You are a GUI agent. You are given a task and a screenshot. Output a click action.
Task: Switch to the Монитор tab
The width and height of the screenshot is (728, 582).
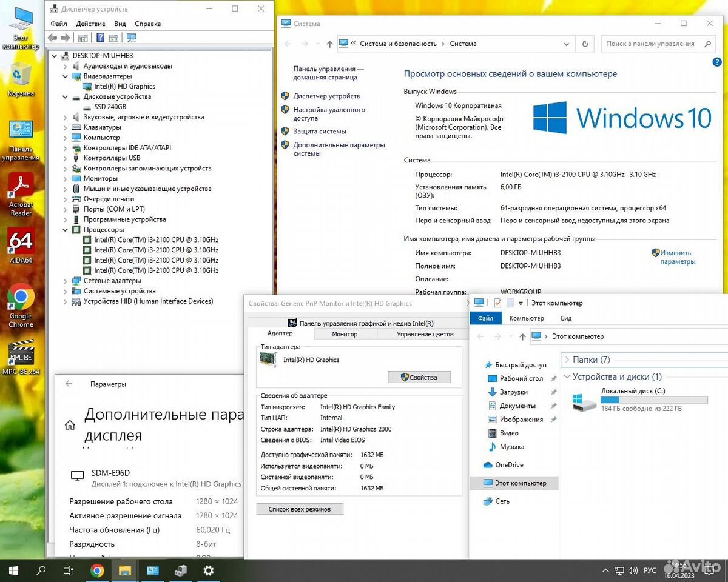pyautogui.click(x=345, y=334)
